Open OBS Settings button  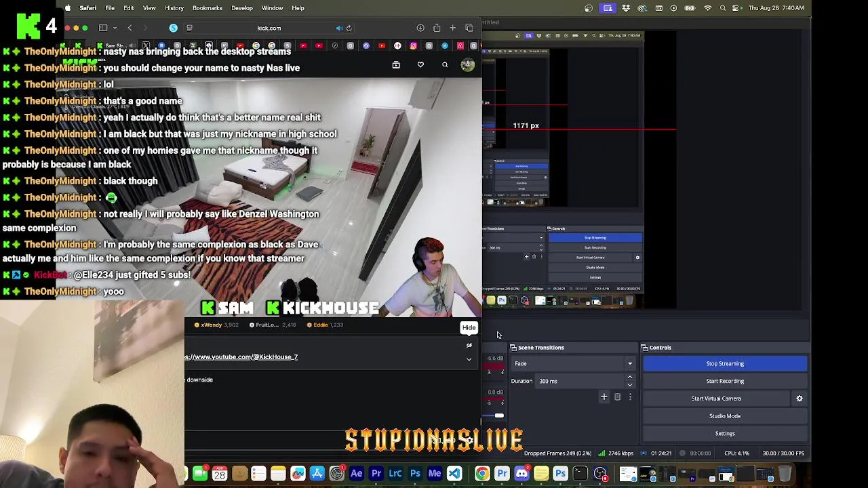tap(725, 434)
